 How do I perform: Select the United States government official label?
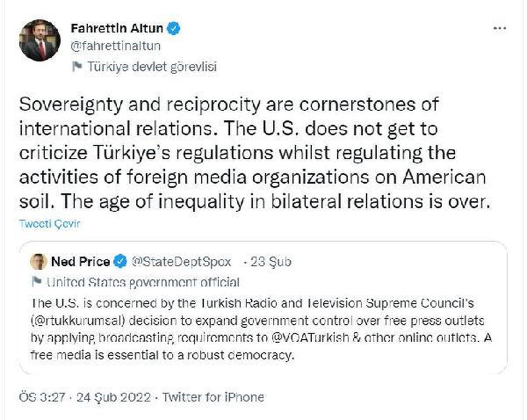click(143, 282)
